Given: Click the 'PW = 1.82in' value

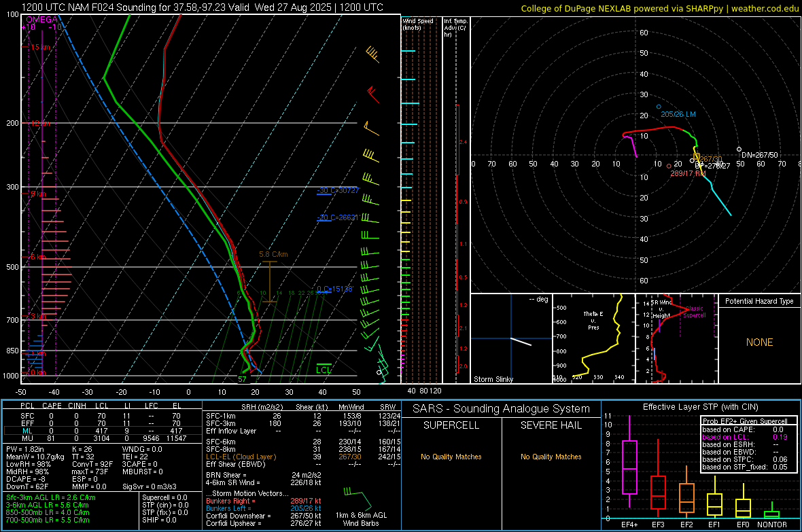Looking at the screenshot, I should (x=25, y=449).
